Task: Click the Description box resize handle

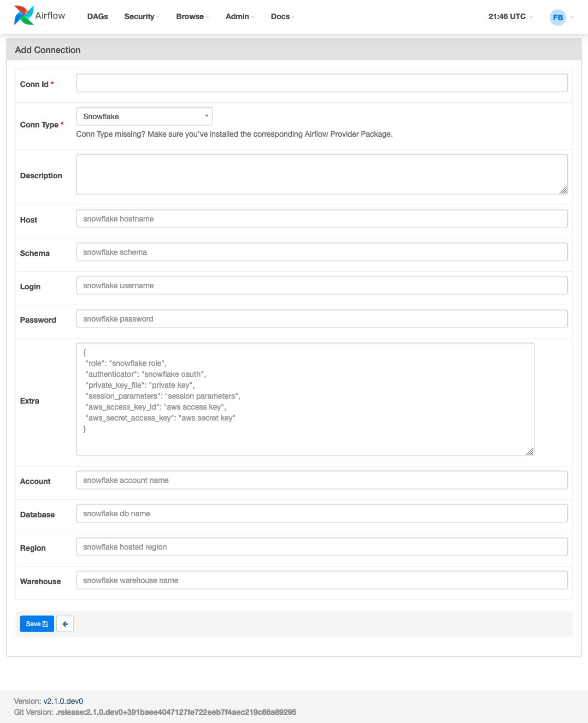Action: (x=563, y=190)
